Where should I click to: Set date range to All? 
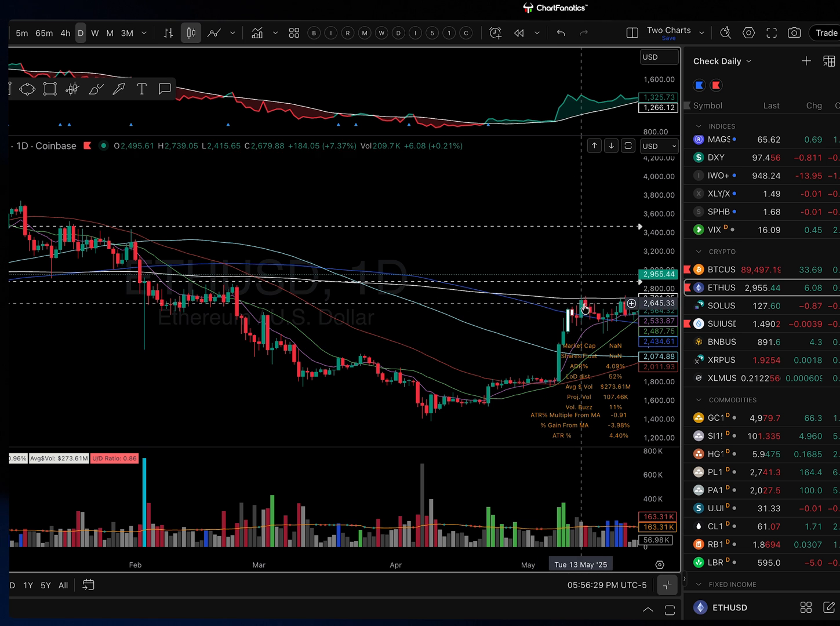pyautogui.click(x=63, y=585)
